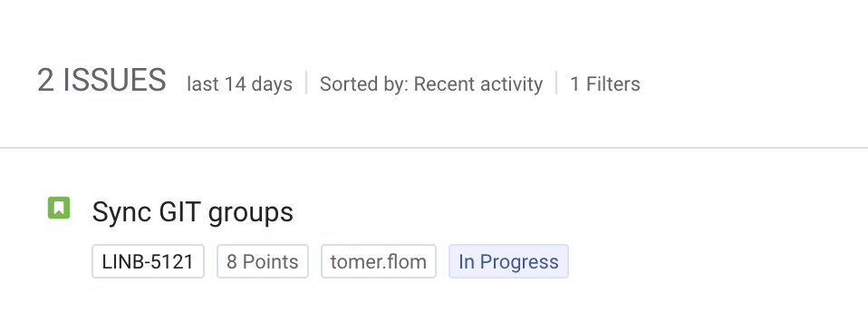
Task: Open issue key LINB-5121 tag
Action: [x=148, y=261]
